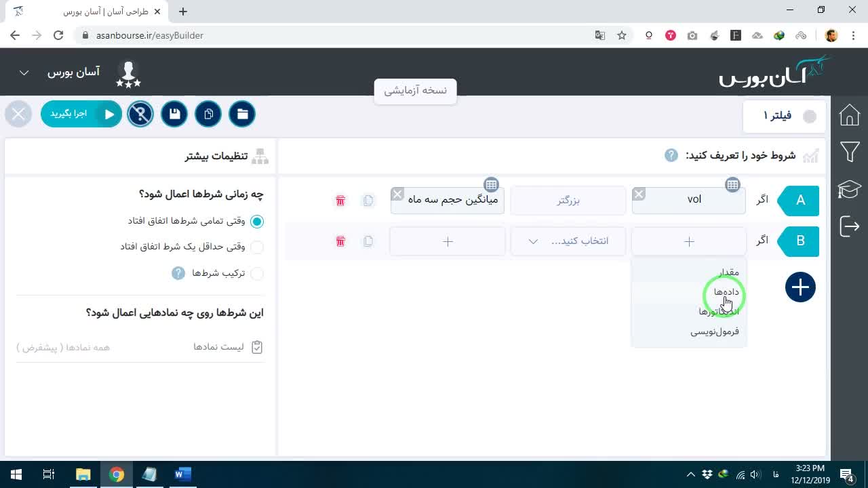Add new condition with blue plus button
The height and width of the screenshot is (488, 868).
pos(800,287)
